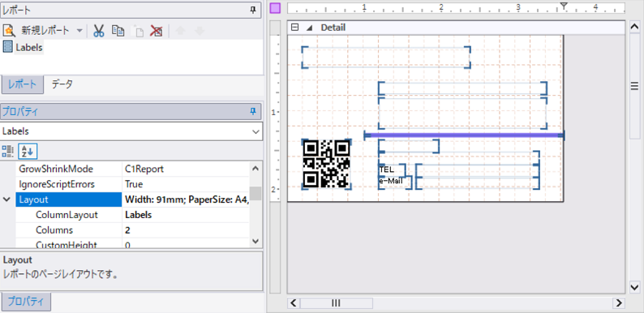Select the QR code barcode field
Screen dimensions: 644x313
pyautogui.click(x=327, y=164)
